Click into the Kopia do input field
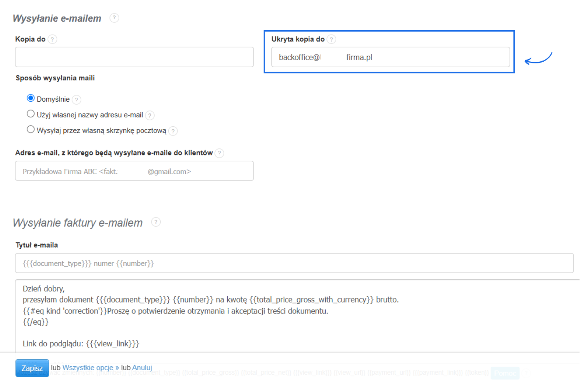Image resolution: width=588 pixels, height=383 pixels. click(x=134, y=57)
